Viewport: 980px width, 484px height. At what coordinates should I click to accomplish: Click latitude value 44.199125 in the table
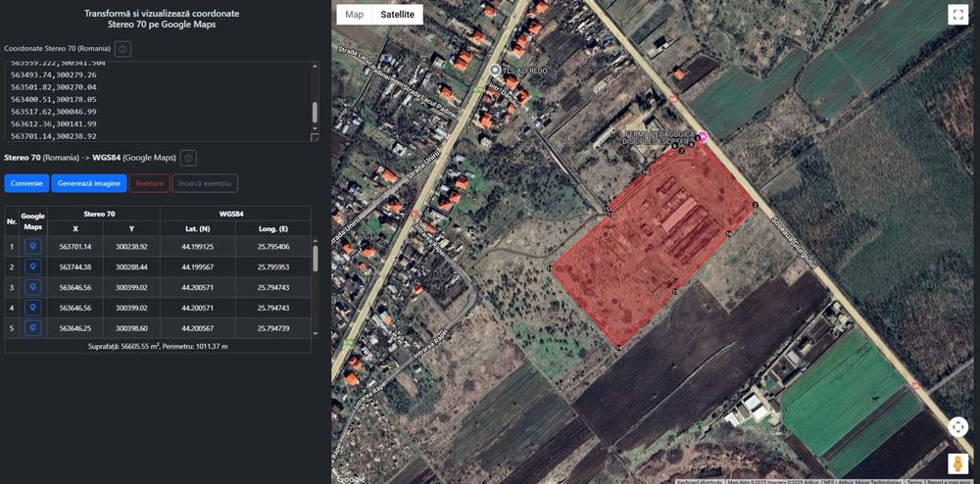coord(198,247)
